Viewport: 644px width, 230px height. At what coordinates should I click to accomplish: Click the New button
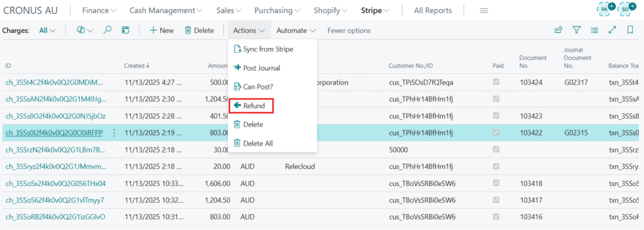(x=162, y=30)
